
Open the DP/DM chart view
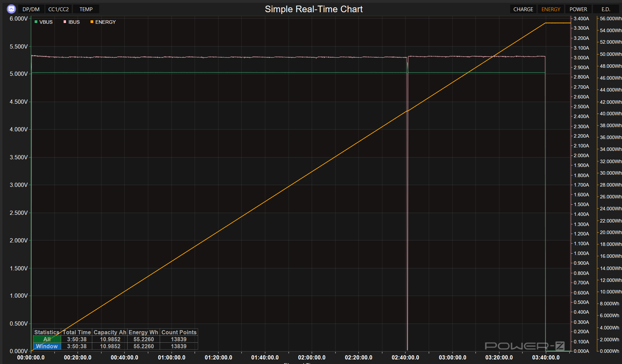(31, 9)
